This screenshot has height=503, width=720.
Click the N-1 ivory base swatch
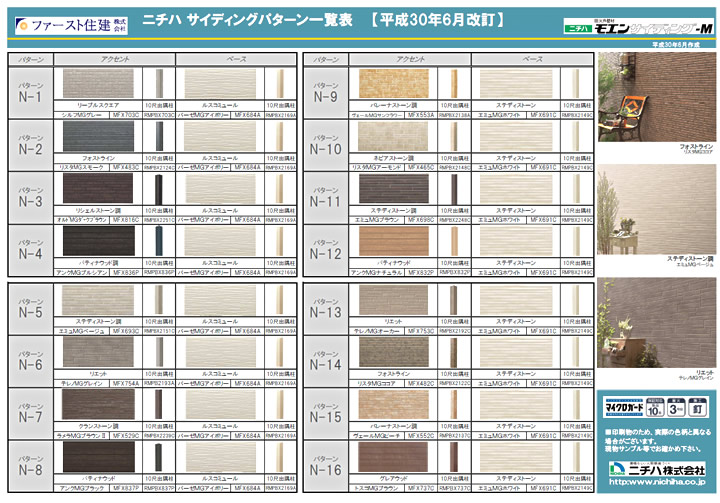pos(220,83)
